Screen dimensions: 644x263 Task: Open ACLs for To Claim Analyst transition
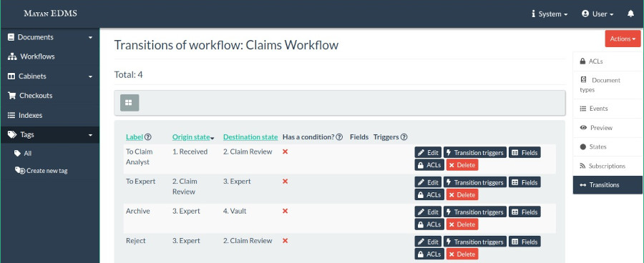429,165
